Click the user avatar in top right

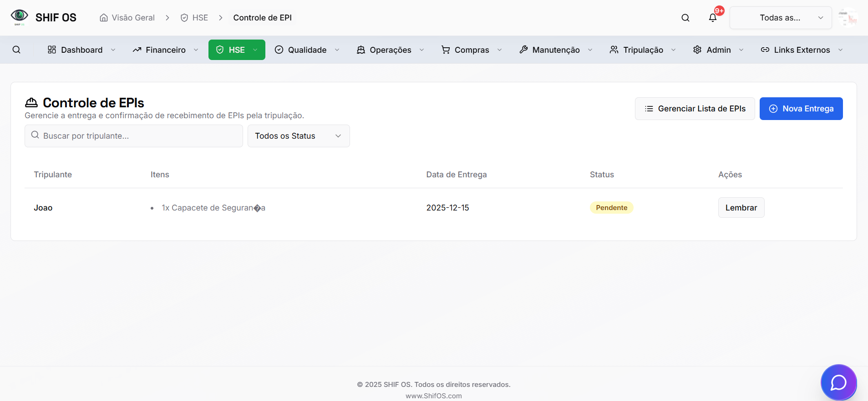pyautogui.click(x=848, y=18)
